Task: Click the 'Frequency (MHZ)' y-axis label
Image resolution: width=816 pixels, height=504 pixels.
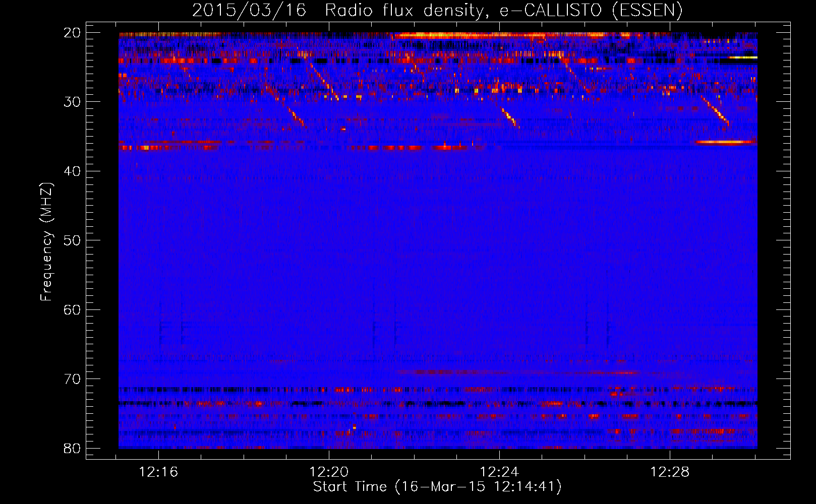Action: click(x=46, y=242)
